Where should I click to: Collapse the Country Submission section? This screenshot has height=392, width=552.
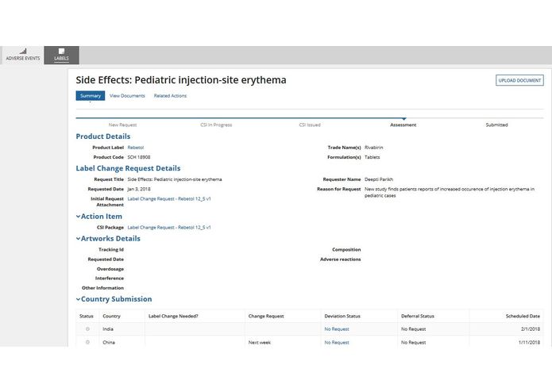pos(79,299)
